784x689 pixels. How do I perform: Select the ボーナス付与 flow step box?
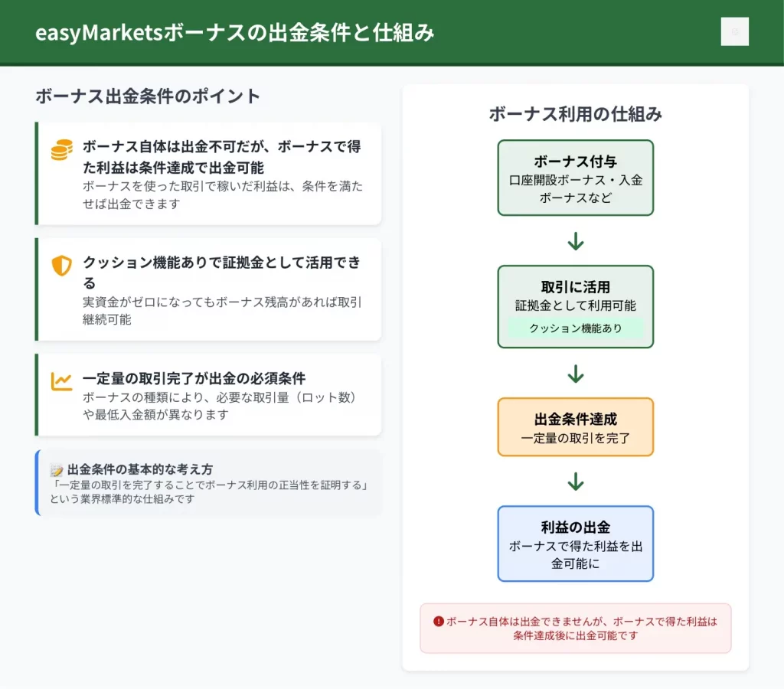(x=576, y=178)
